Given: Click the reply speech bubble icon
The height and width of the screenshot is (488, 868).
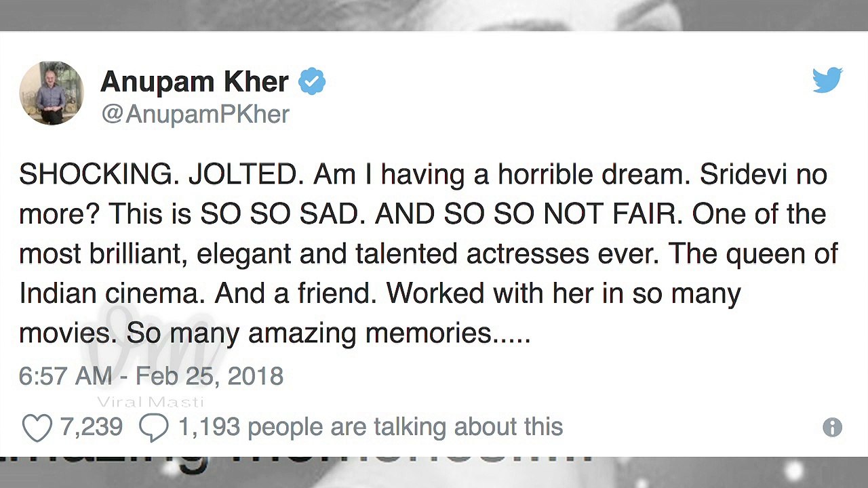Looking at the screenshot, I should (153, 428).
